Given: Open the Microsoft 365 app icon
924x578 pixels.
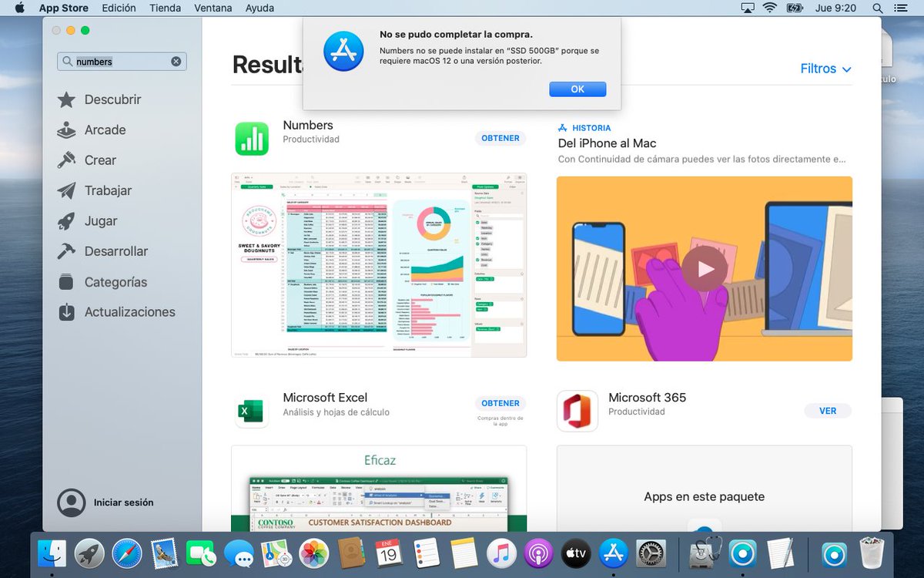Looking at the screenshot, I should (x=577, y=411).
